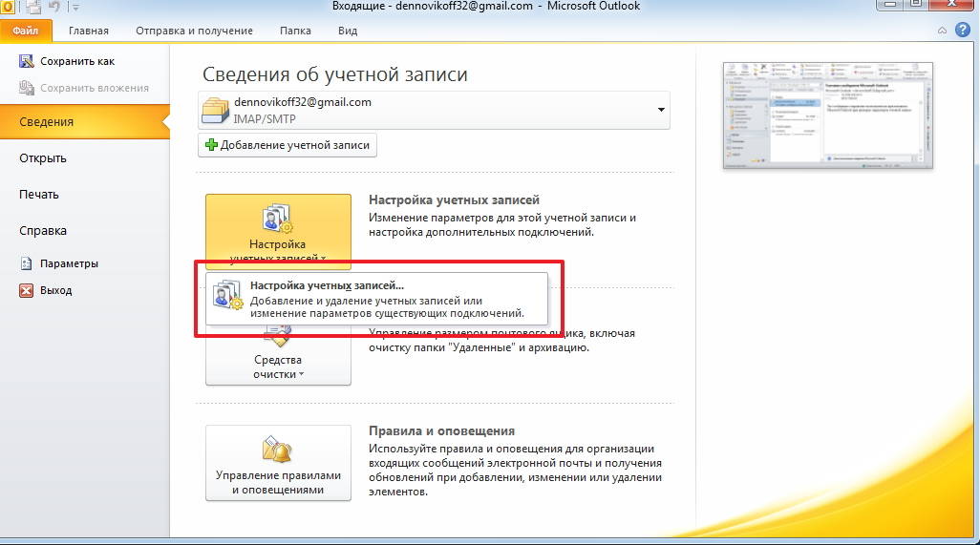Click the Параметры options icon in sidebar
This screenshot has width=980, height=545.
point(26,263)
